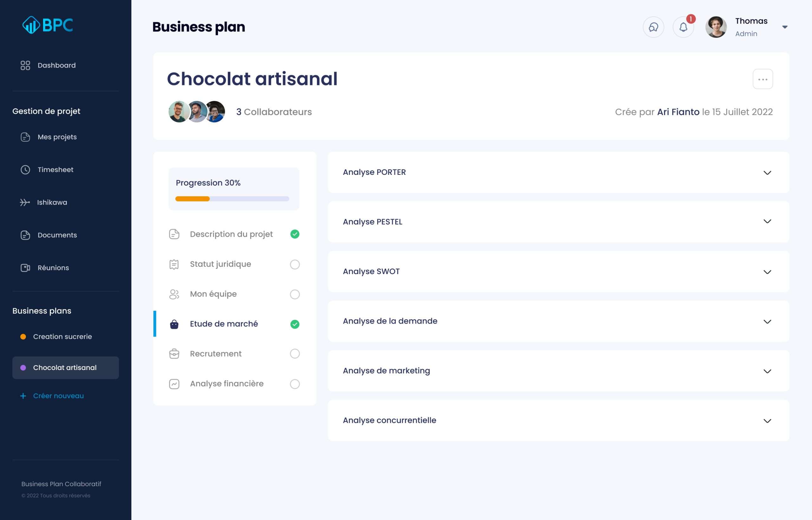Open the notifications bell
This screenshot has height=520, width=812.
683,27
